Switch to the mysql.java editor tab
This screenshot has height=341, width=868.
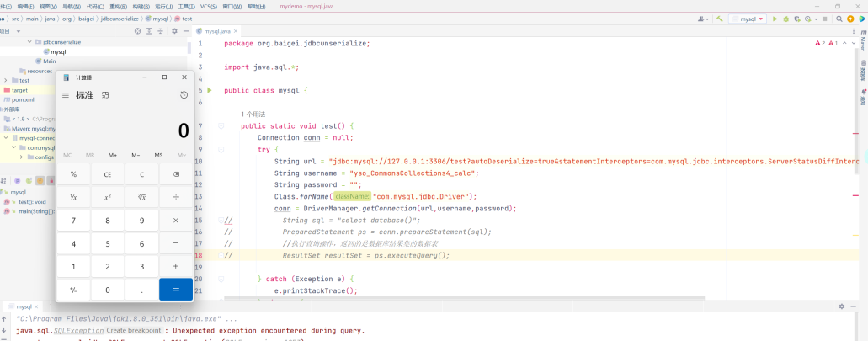click(216, 31)
